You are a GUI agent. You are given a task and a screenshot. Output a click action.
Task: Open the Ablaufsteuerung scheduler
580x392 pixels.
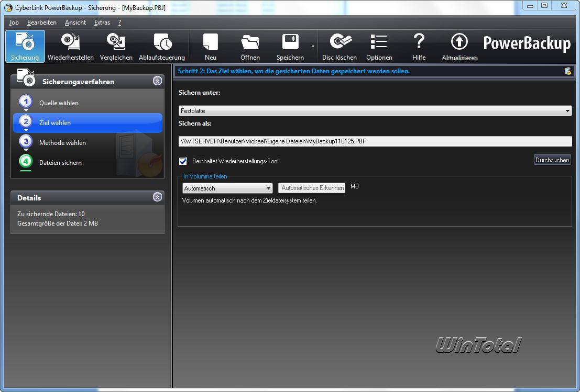162,46
